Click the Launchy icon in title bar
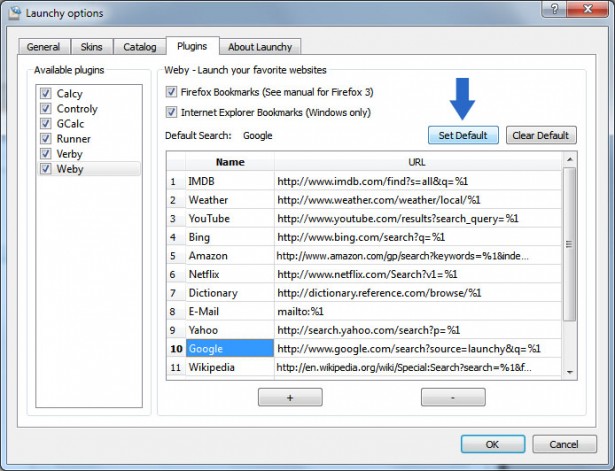 (13, 10)
